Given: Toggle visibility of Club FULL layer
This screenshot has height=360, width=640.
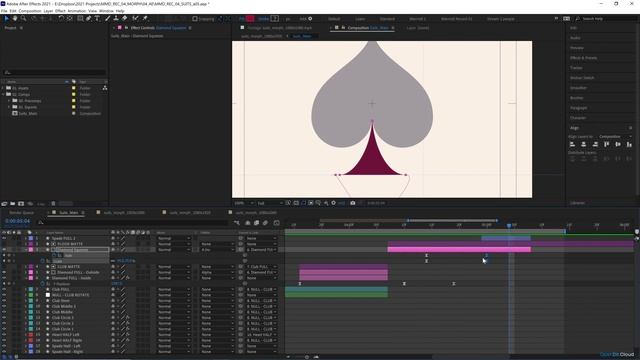Looking at the screenshot, I should tap(4, 289).
